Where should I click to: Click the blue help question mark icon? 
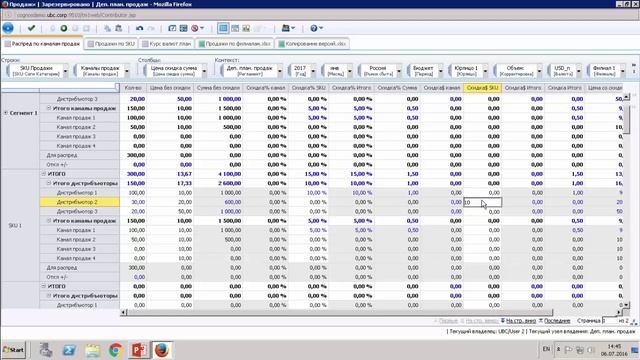(x=313, y=28)
